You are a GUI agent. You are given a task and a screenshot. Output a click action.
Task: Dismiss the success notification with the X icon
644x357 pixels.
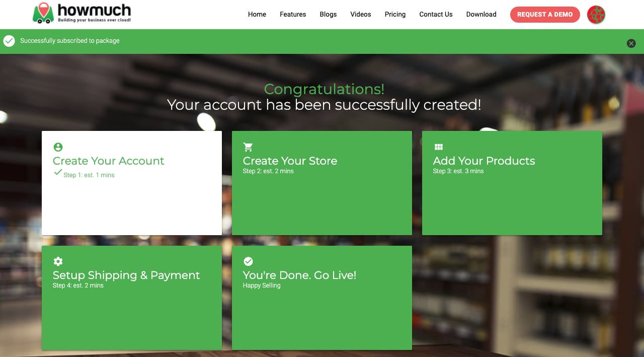[631, 43]
